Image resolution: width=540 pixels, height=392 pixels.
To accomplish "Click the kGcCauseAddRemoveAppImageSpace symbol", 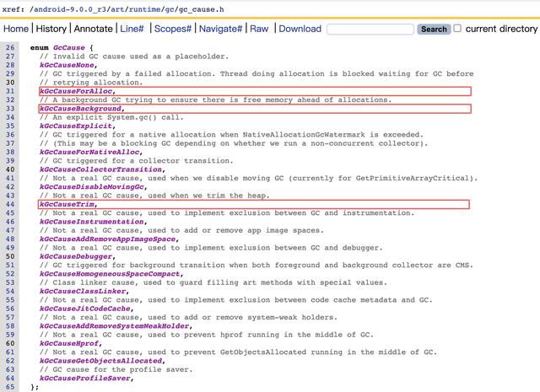I will (108, 239).
